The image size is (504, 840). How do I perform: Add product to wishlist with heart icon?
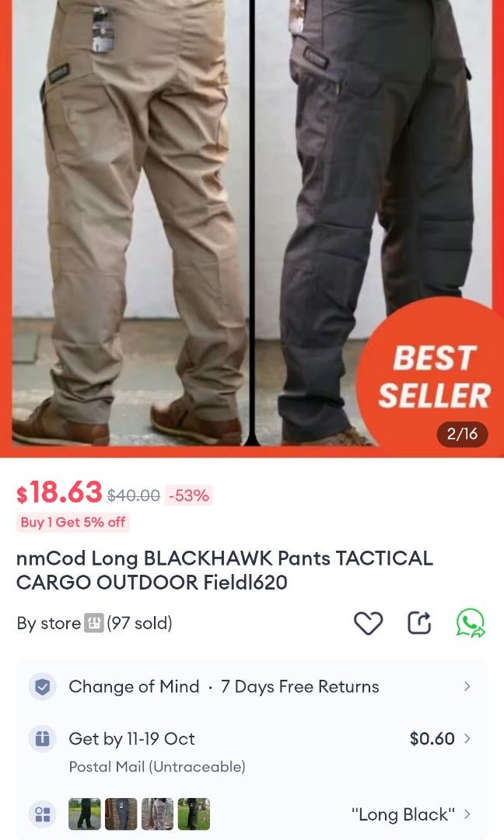tap(369, 623)
